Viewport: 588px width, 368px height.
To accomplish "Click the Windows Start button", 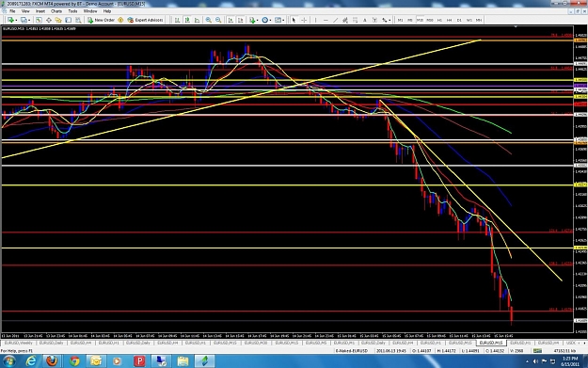I will point(8,361).
